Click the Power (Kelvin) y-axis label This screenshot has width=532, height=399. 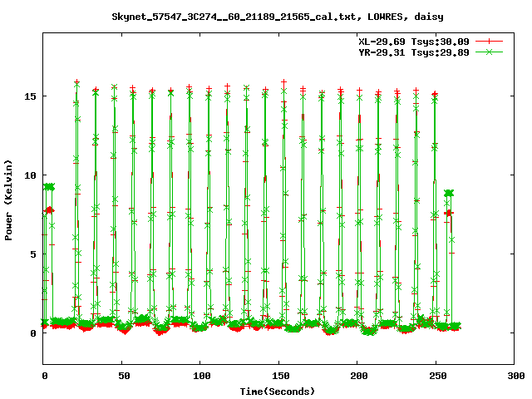pos(8,200)
